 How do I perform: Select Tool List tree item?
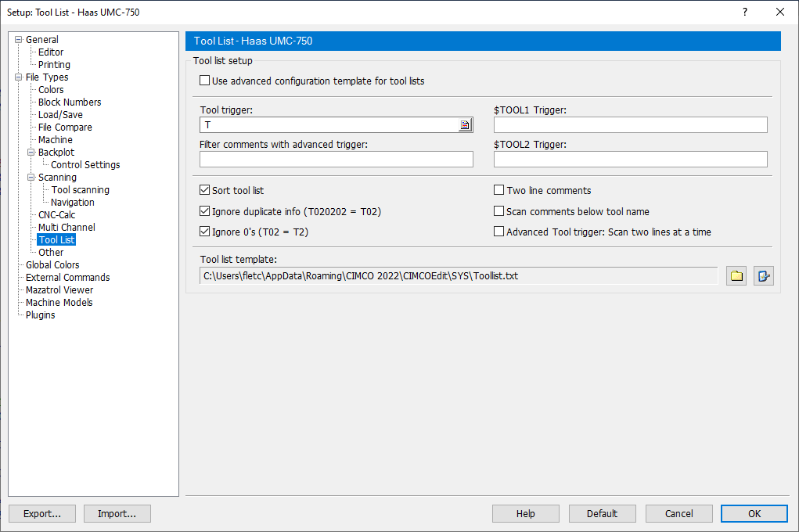point(56,239)
